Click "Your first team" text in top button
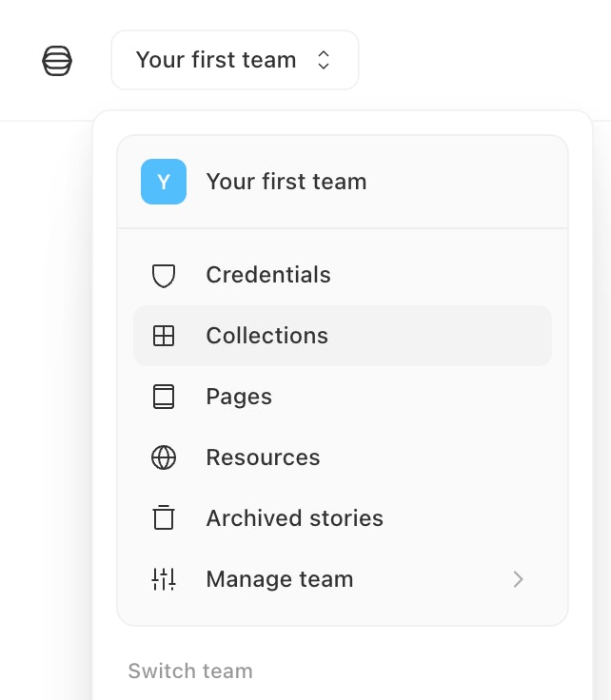This screenshot has width=611, height=700. 216,61
